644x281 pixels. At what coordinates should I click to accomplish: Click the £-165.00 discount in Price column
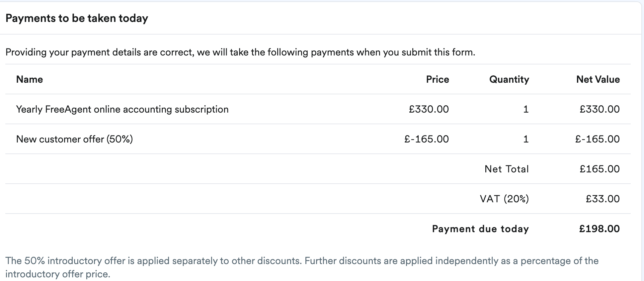click(x=426, y=139)
